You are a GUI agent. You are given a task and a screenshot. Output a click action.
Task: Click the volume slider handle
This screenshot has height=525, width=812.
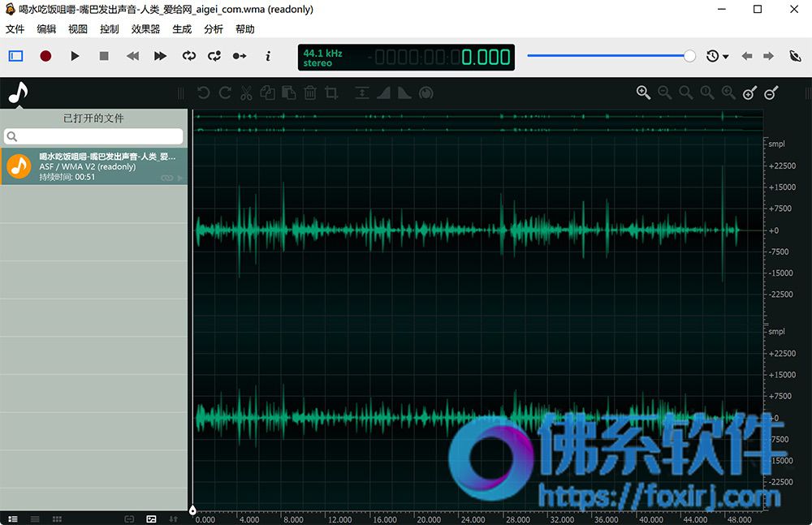pyautogui.click(x=689, y=56)
